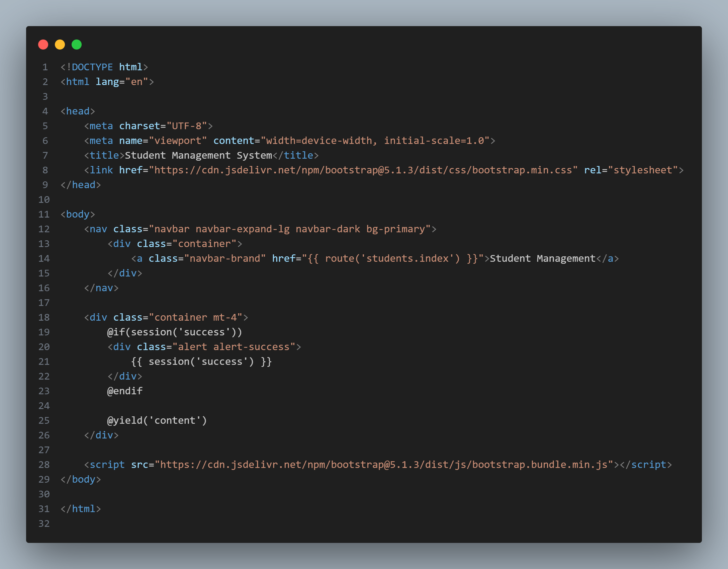728x569 pixels.
Task: Click the yellow minimize window dot
Action: 60,45
